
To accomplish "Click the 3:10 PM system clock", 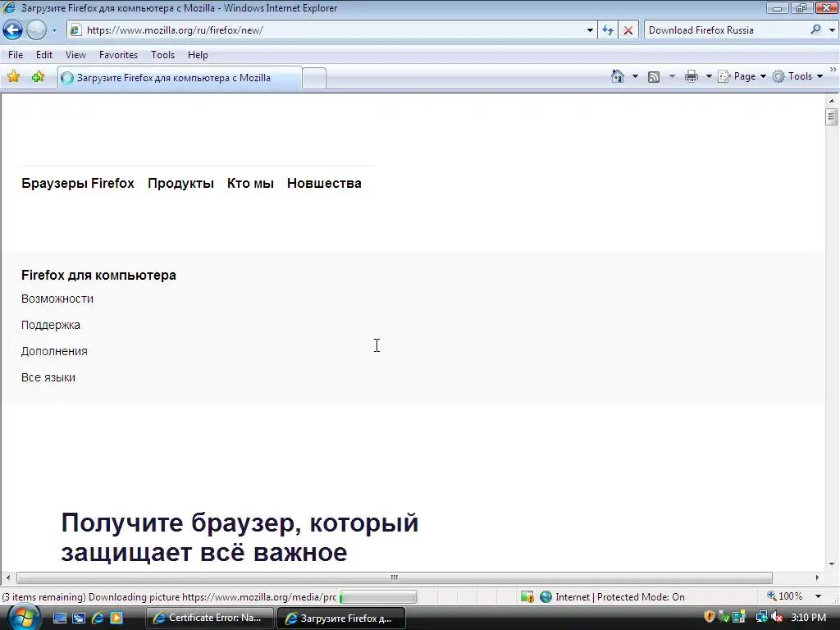I will 808,618.
